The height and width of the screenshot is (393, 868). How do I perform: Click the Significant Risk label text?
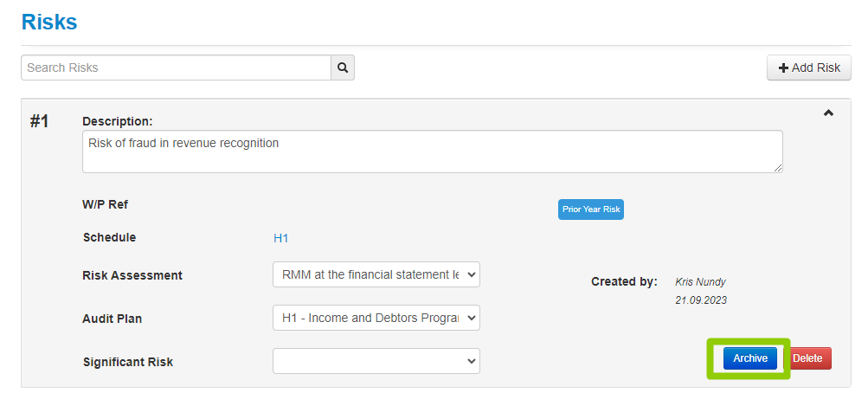tap(128, 362)
